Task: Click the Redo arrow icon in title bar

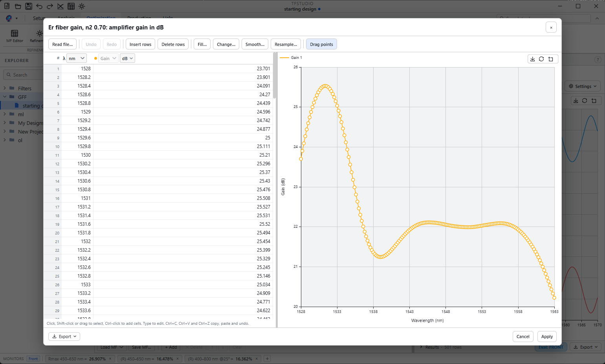Action: (49, 6)
